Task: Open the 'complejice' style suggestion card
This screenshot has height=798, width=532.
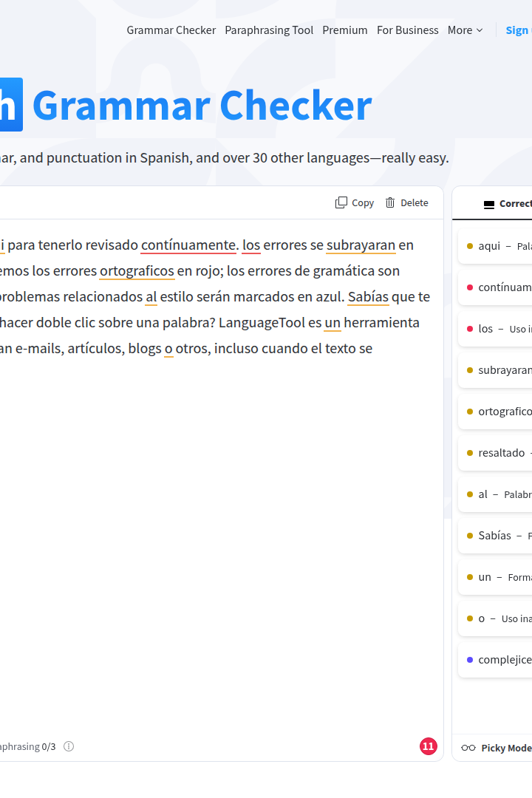Action: [x=495, y=660]
